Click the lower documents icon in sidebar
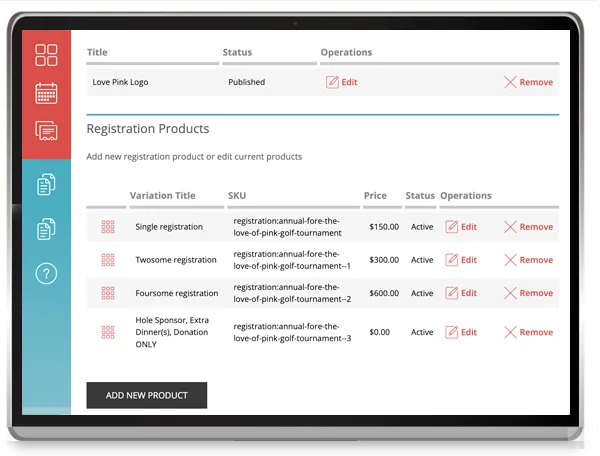The width and height of the screenshot is (600, 456). point(46,229)
